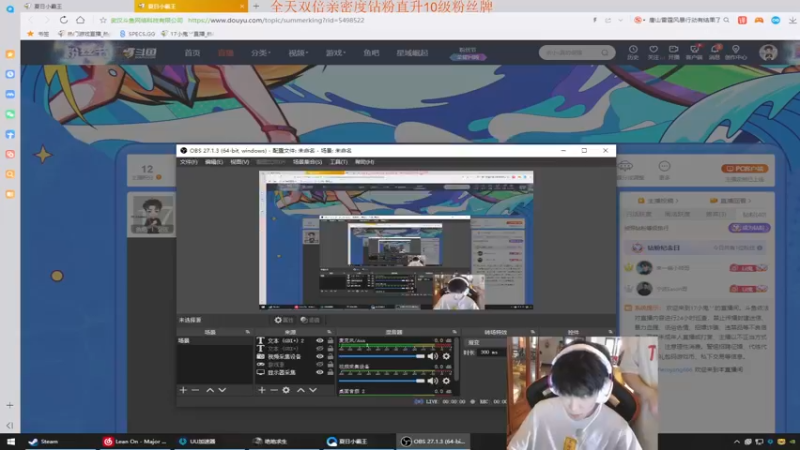
Task: Toggle visibility of the game capture source
Action: tap(319, 364)
